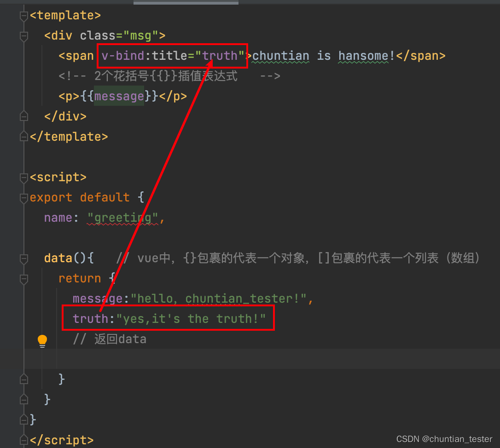Collapse the <div class="msg"> fold marker

[24, 36]
